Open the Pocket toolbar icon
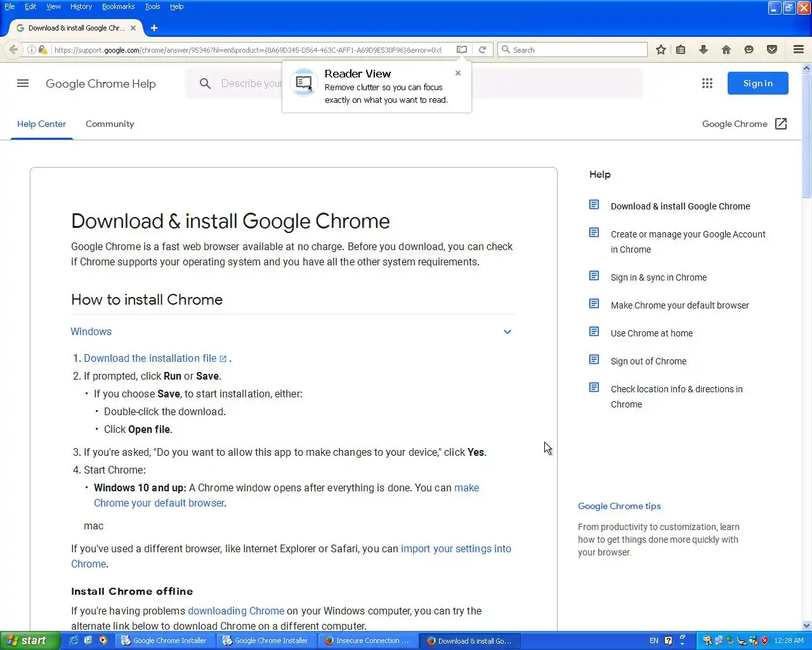Viewport: 812px width, 650px height. [772, 50]
